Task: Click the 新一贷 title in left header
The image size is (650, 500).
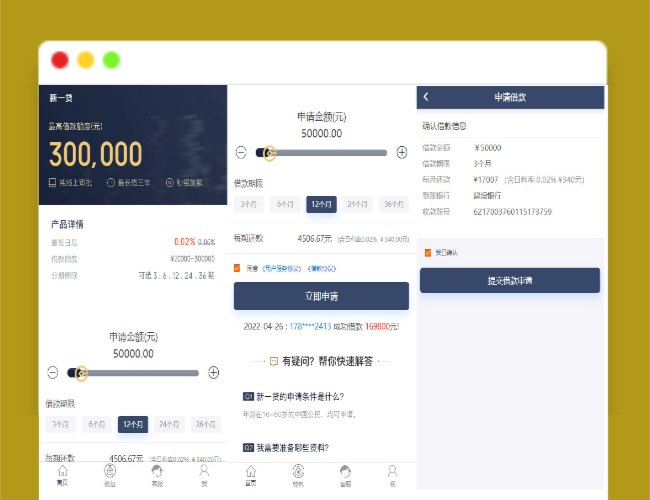Action: (61, 98)
